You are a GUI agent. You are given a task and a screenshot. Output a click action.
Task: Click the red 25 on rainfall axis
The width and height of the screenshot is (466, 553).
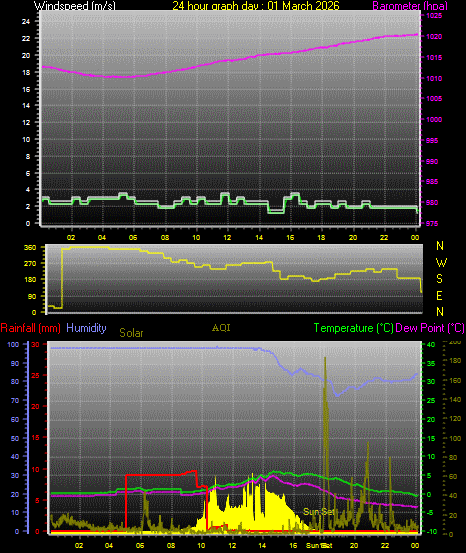coord(36,375)
